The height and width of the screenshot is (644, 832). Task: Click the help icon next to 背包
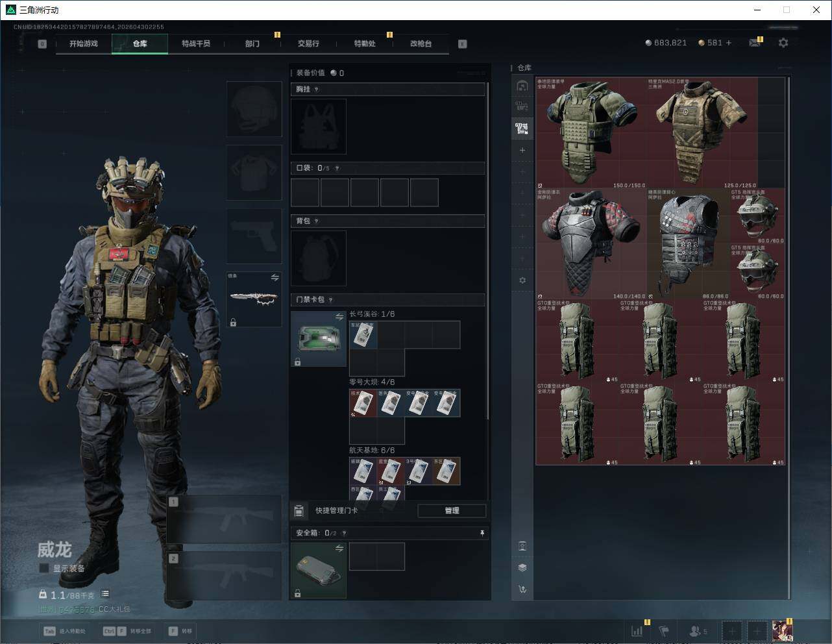point(317,221)
